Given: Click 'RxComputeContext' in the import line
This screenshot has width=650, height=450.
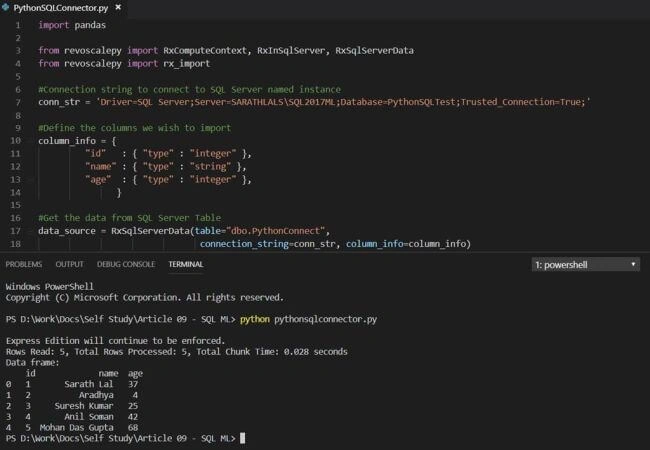Looking at the screenshot, I should click(205, 51).
